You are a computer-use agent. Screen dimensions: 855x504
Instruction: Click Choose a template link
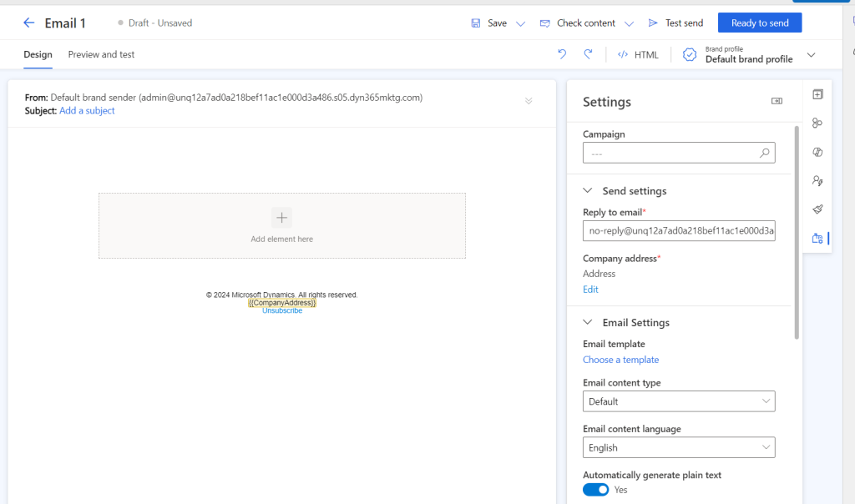click(x=620, y=360)
